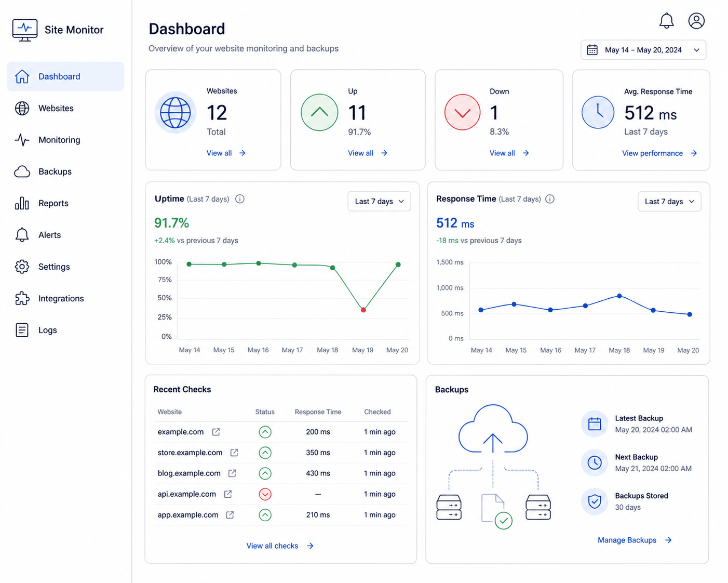Open the Monitoring section in the sidebar
The image size is (728, 583).
(65, 140)
